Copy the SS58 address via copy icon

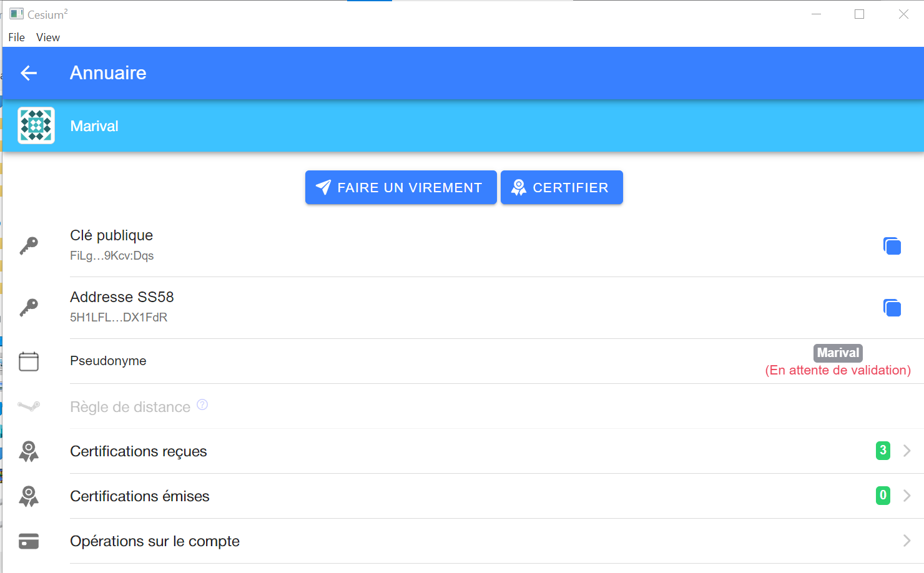pos(892,308)
